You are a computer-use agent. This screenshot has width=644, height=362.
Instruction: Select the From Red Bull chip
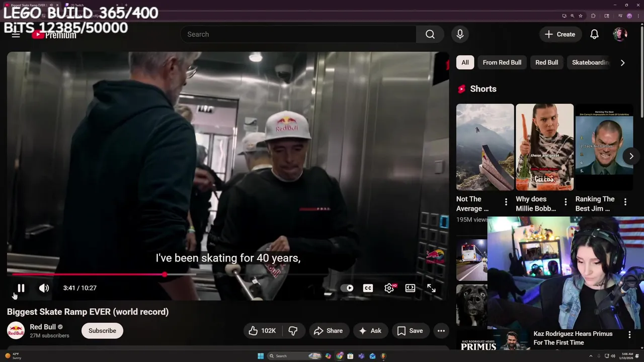(502, 62)
